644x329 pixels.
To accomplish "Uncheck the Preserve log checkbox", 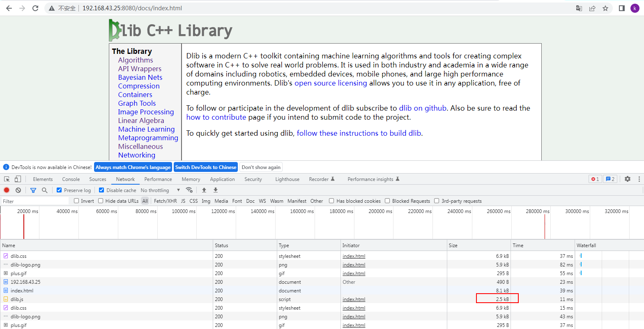I will [59, 190].
